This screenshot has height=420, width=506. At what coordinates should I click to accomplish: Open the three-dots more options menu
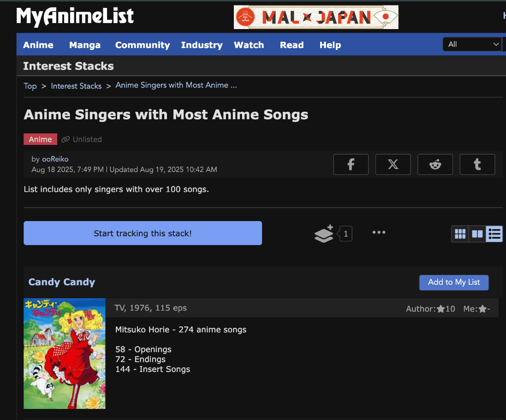click(379, 232)
